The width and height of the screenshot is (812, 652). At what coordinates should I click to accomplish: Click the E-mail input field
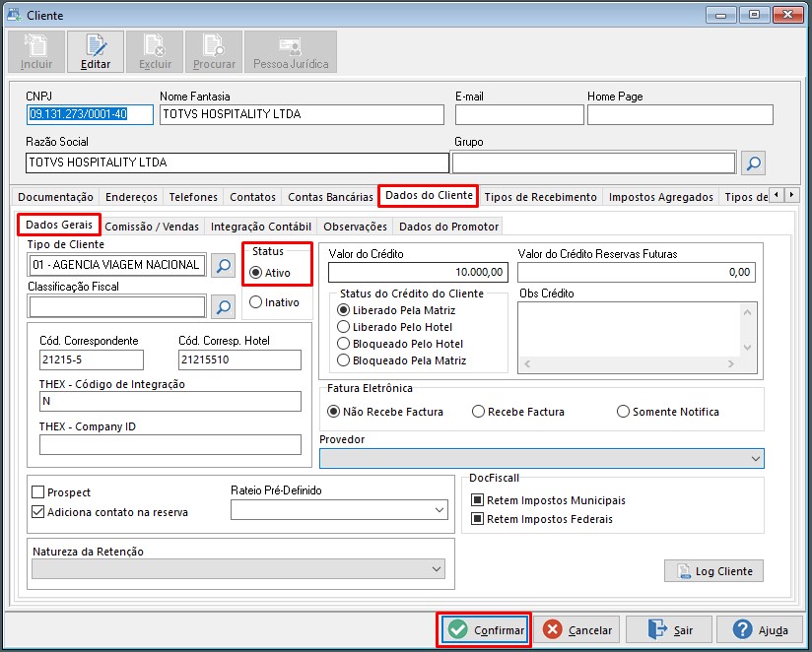[519, 114]
